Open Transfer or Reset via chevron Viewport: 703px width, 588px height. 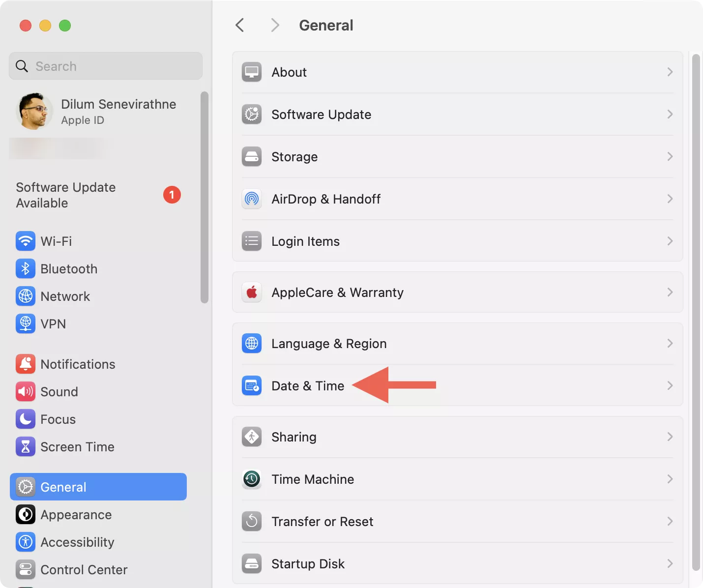pyautogui.click(x=670, y=522)
